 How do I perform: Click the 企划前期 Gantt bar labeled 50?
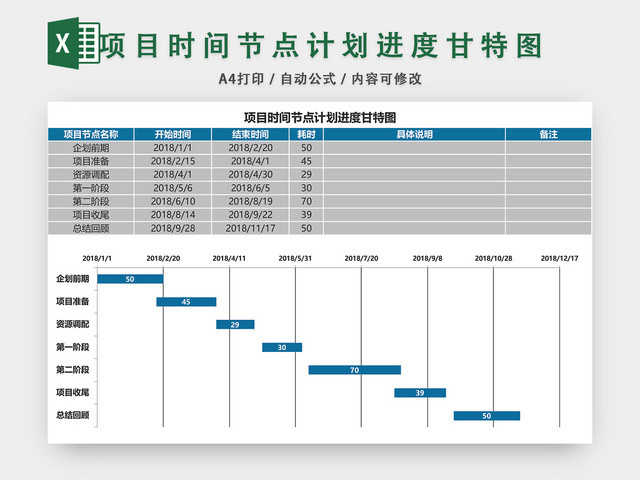tap(130, 279)
